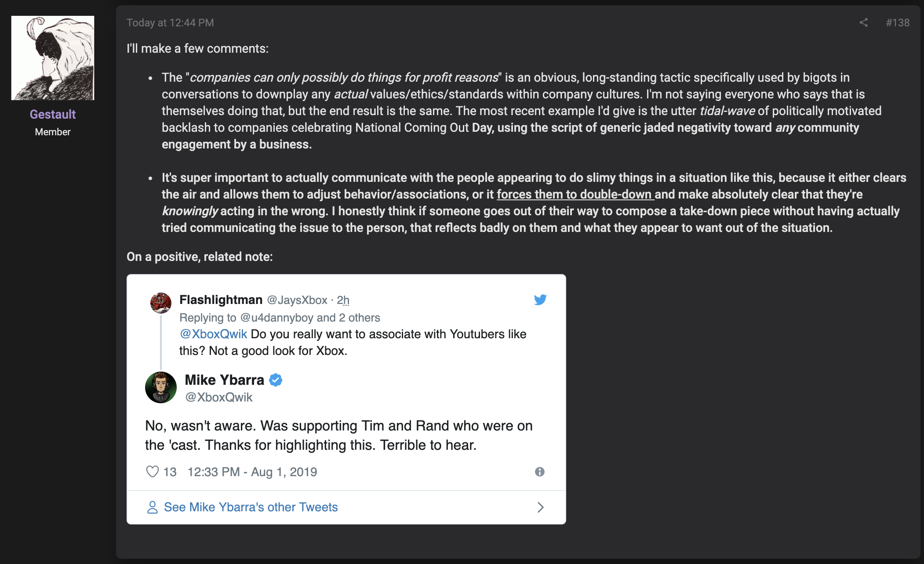Click the tweet info circle icon
Viewport: 924px width, 564px height.
tap(540, 472)
